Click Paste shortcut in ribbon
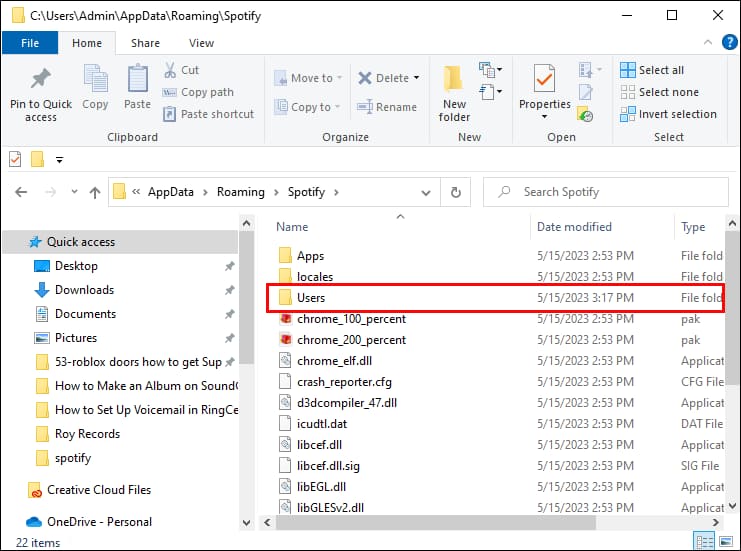This screenshot has width=741, height=551. pyautogui.click(x=208, y=114)
